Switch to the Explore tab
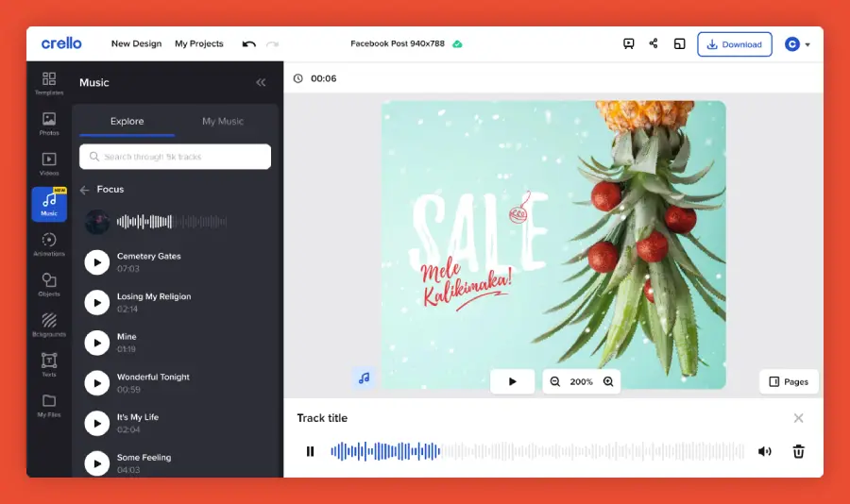 [x=127, y=122]
